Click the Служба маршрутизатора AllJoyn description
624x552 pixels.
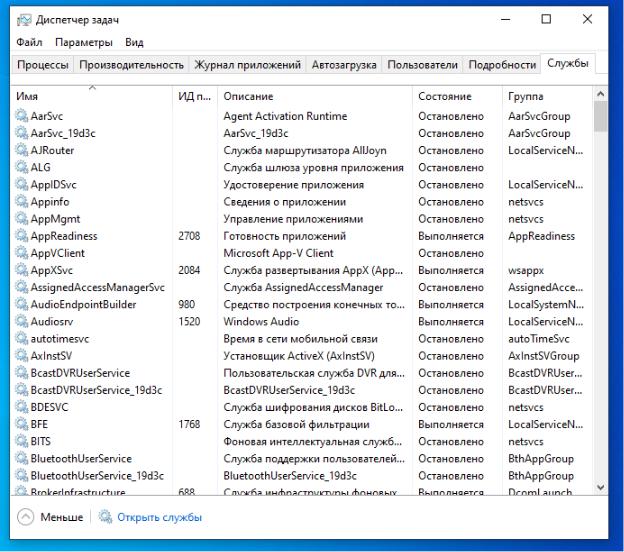point(305,150)
